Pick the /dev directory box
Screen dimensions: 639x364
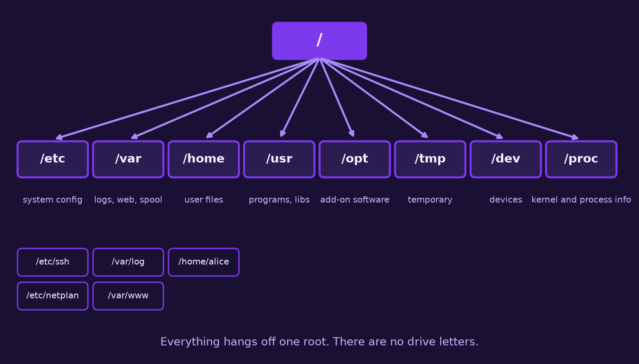pos(506,159)
